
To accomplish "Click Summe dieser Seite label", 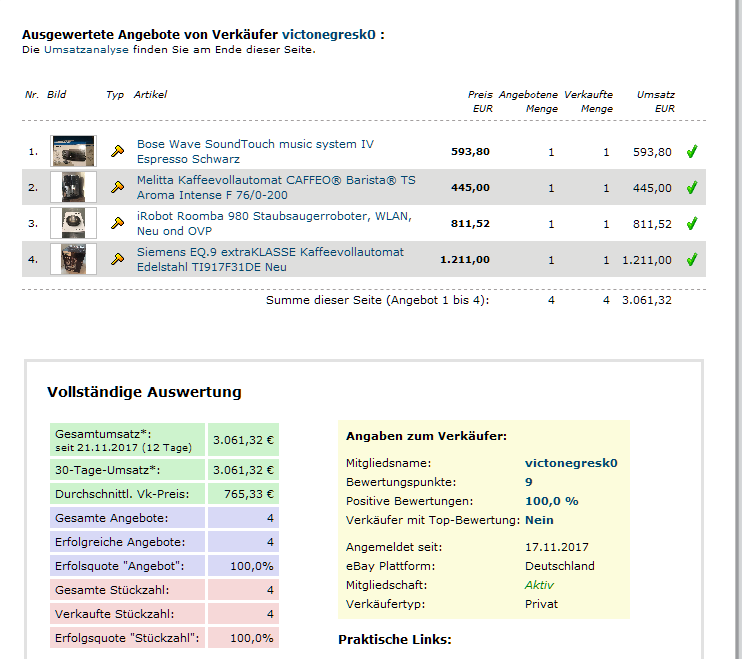I will point(378,300).
